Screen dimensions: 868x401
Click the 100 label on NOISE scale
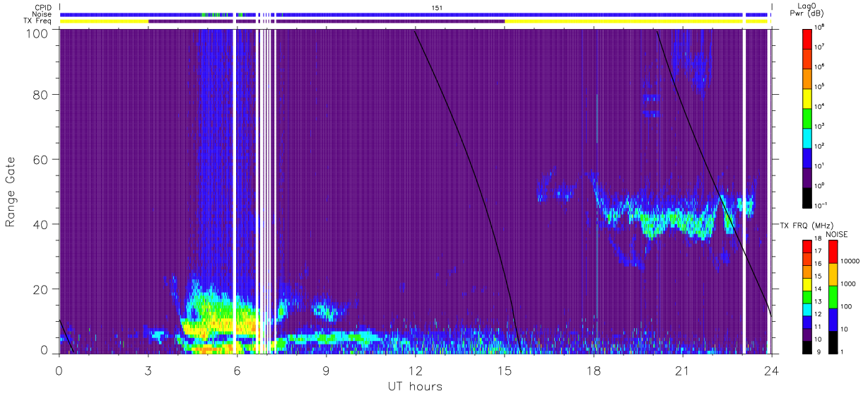[x=847, y=306]
